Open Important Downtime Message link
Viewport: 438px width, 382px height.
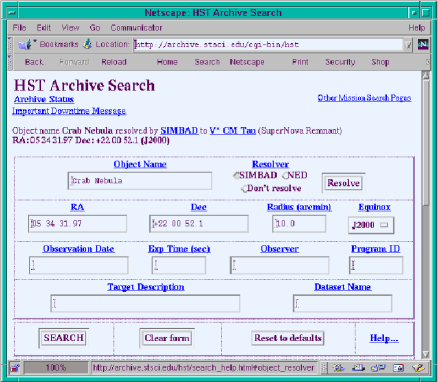(69, 111)
